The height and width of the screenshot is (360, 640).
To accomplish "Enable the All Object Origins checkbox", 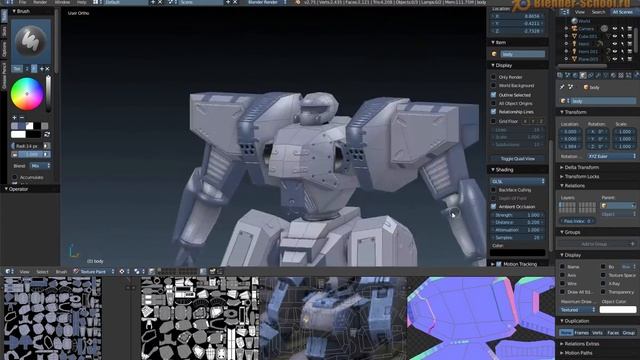I will click(493, 103).
